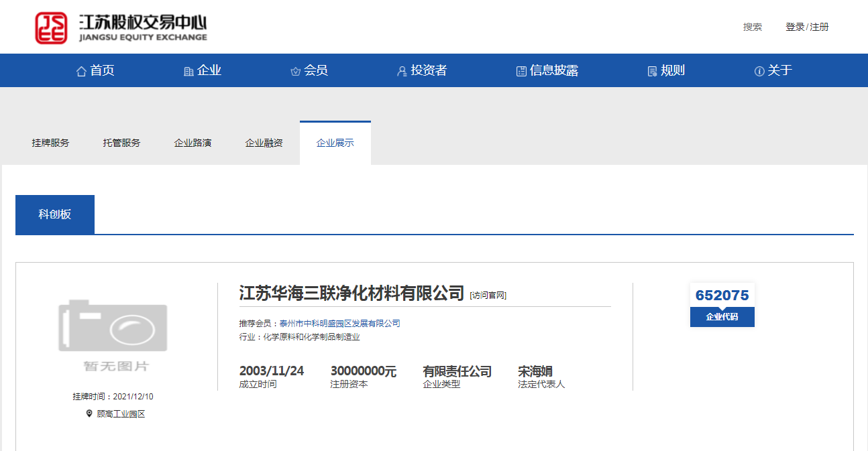The image size is (868, 451).
Task: Click 登录/注册 to sign in
Action: pos(807,27)
